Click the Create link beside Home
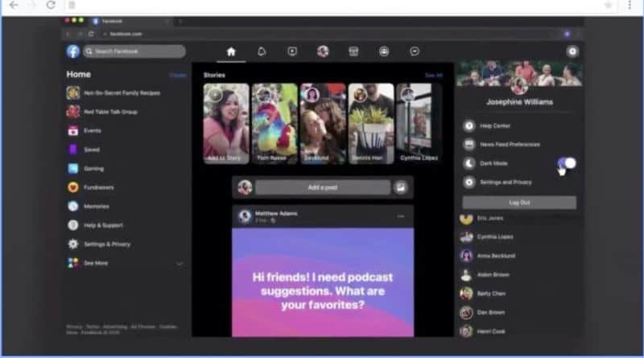644x358 pixels. (x=178, y=75)
